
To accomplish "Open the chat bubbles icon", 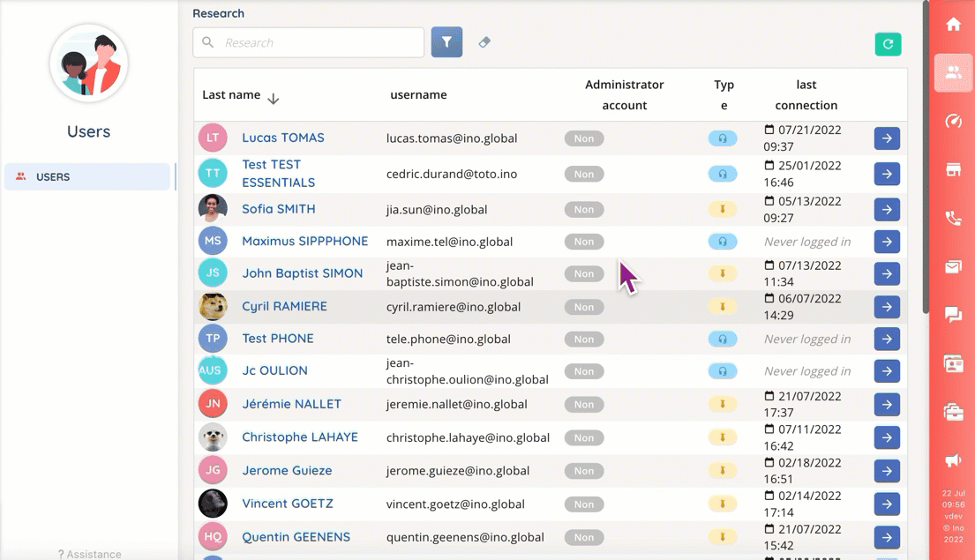I will (x=953, y=315).
